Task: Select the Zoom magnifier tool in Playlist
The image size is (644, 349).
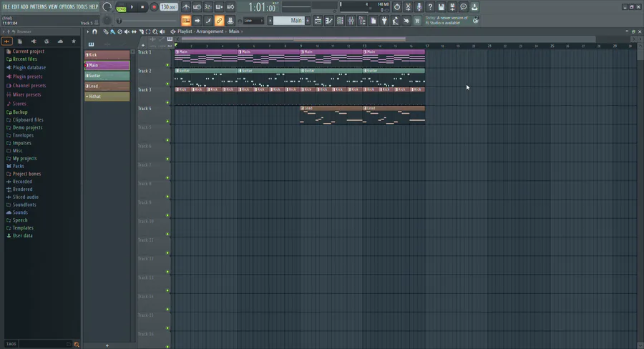Action: pos(155,31)
